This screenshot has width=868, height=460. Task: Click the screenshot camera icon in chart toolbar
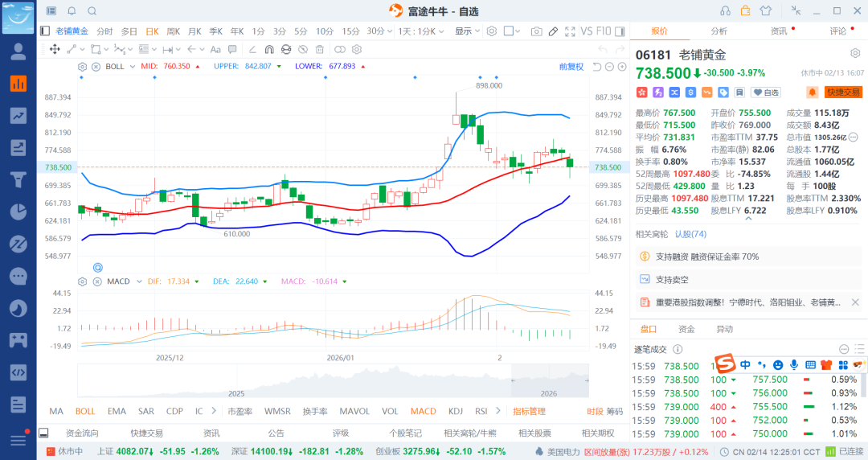tap(536, 31)
